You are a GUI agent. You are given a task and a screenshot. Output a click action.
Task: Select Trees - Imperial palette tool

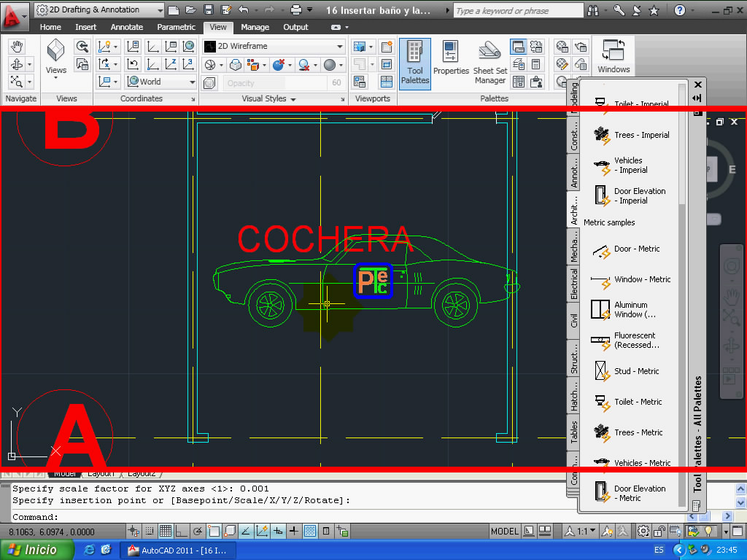click(631, 135)
